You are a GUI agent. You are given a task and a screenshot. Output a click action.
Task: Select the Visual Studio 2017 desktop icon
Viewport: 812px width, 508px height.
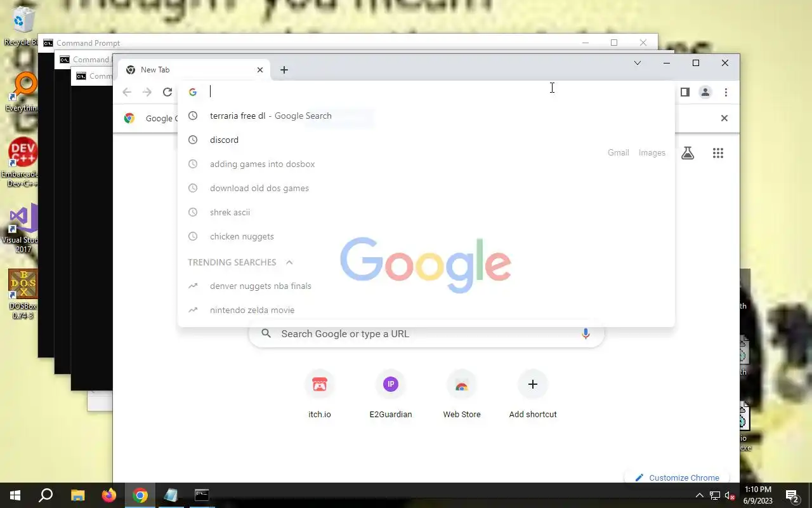click(x=20, y=229)
